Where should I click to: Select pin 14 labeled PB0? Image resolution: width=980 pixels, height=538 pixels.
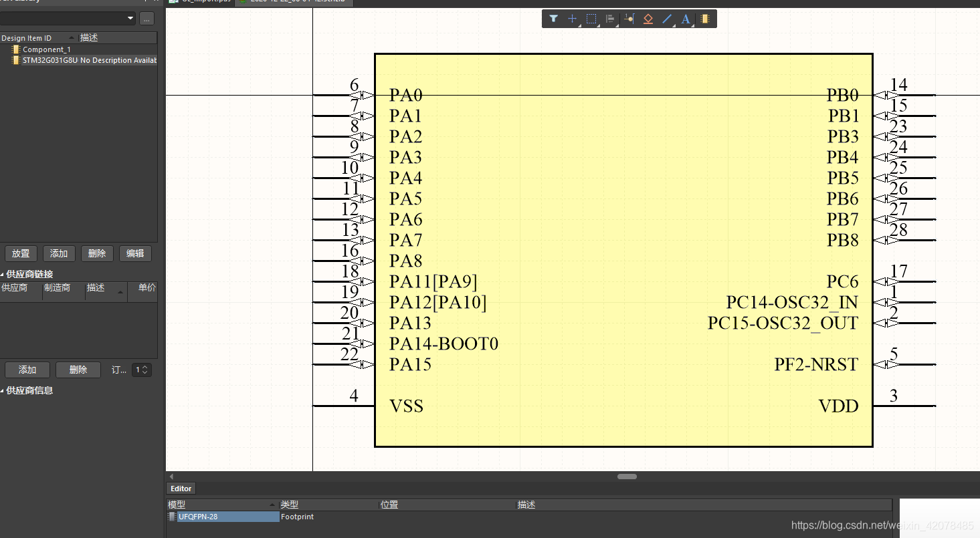tap(904, 95)
